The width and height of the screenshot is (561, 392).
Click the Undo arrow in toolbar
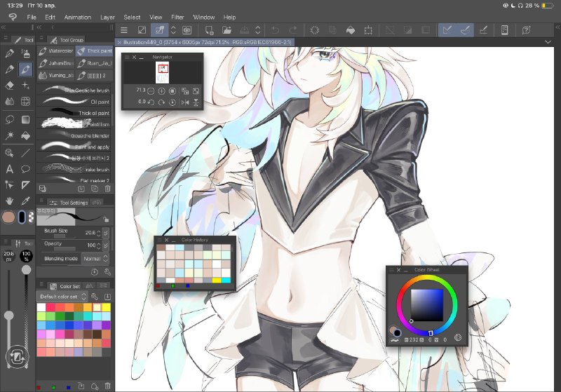tap(275, 30)
